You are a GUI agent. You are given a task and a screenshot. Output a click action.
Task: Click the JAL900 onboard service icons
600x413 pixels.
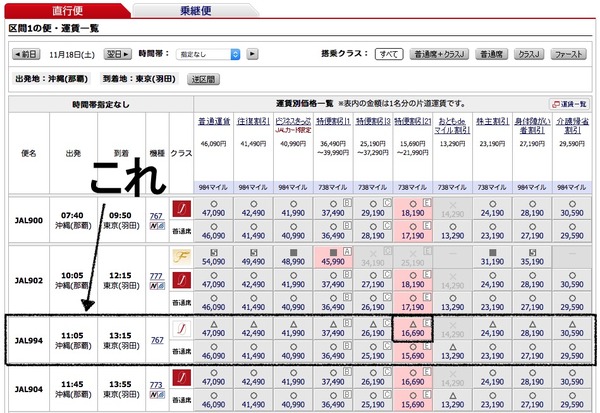[157, 226]
